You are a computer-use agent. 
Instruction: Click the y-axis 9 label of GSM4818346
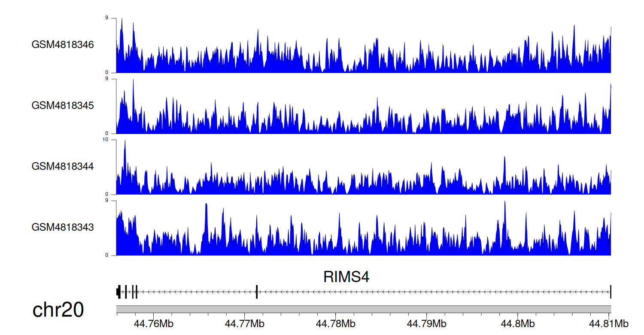point(113,18)
